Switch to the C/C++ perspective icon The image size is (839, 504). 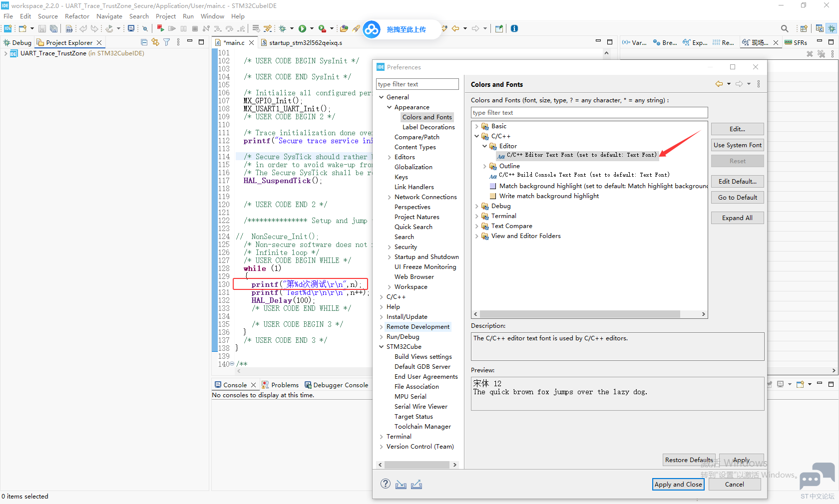tap(820, 28)
